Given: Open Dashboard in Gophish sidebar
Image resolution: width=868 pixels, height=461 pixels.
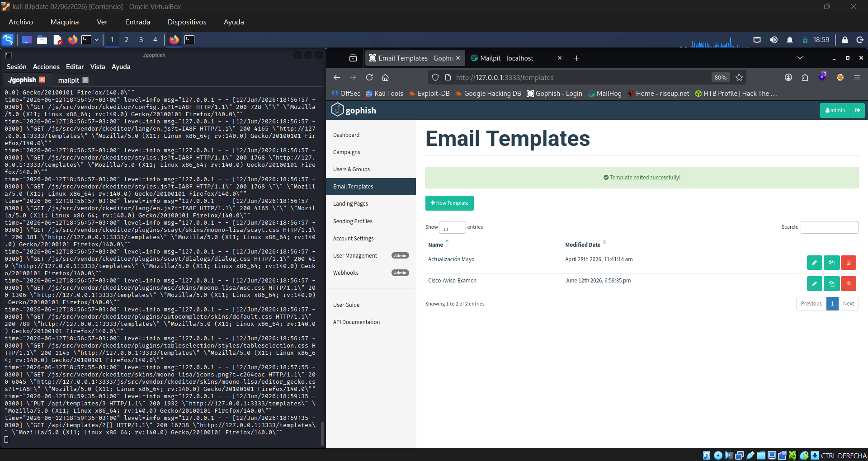Looking at the screenshot, I should [346, 135].
